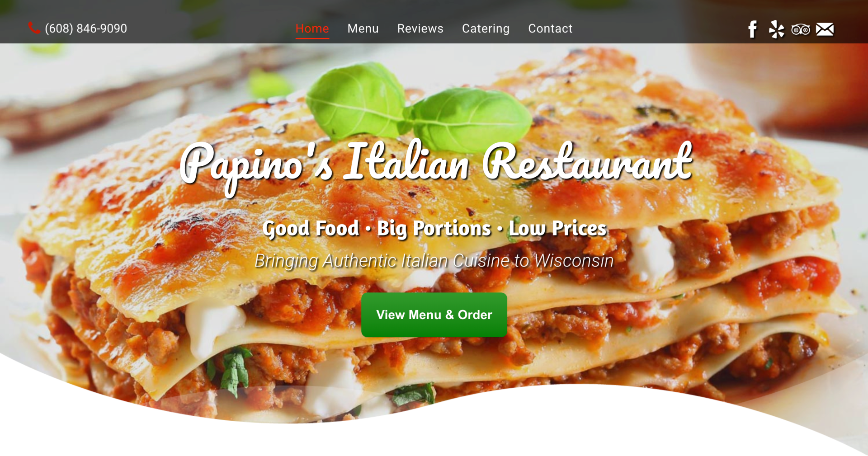Image resolution: width=868 pixels, height=456 pixels.
Task: Click the email envelope icon
Action: tap(825, 29)
